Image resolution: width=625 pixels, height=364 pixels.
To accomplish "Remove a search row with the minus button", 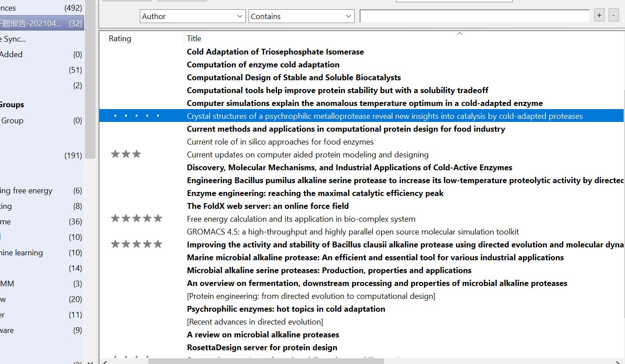I will point(613,15).
